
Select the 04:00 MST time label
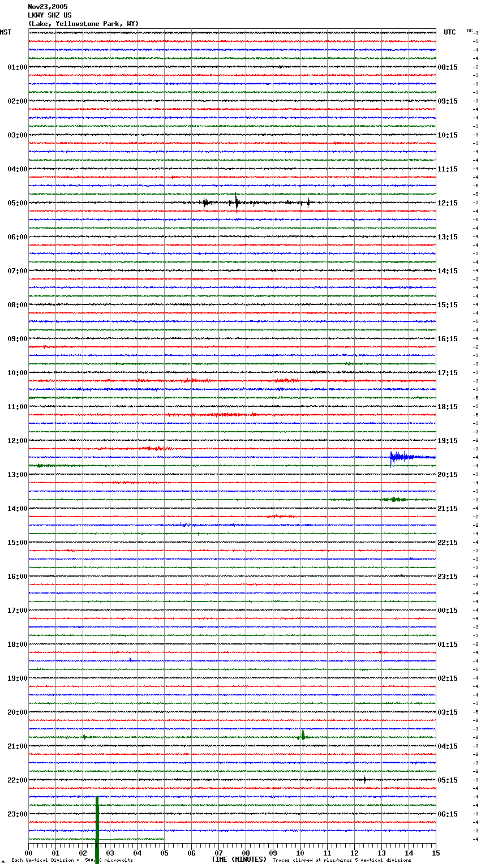click(x=17, y=169)
